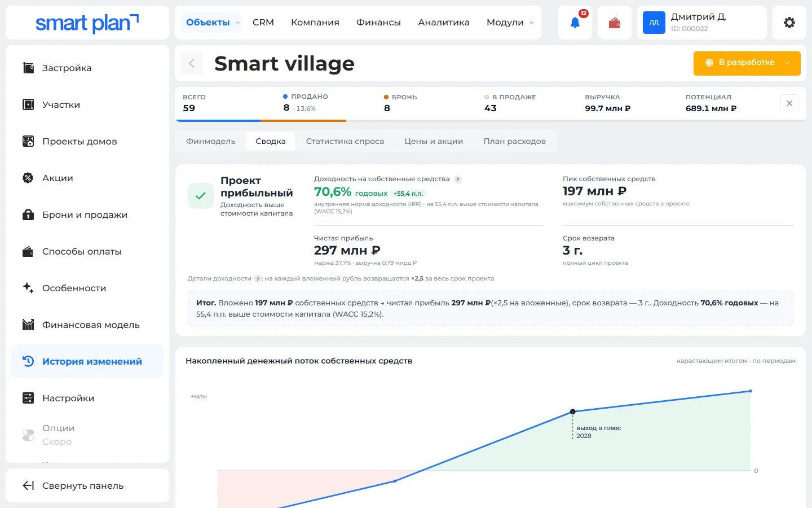Open the План расходов tab
This screenshot has width=812, height=508.
514,141
